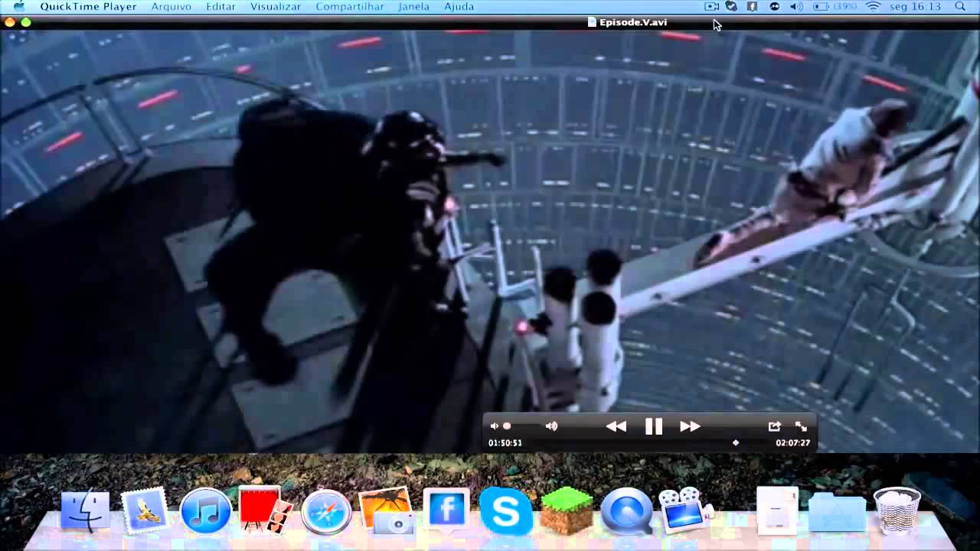Open the Arquivo menu

coord(171,6)
